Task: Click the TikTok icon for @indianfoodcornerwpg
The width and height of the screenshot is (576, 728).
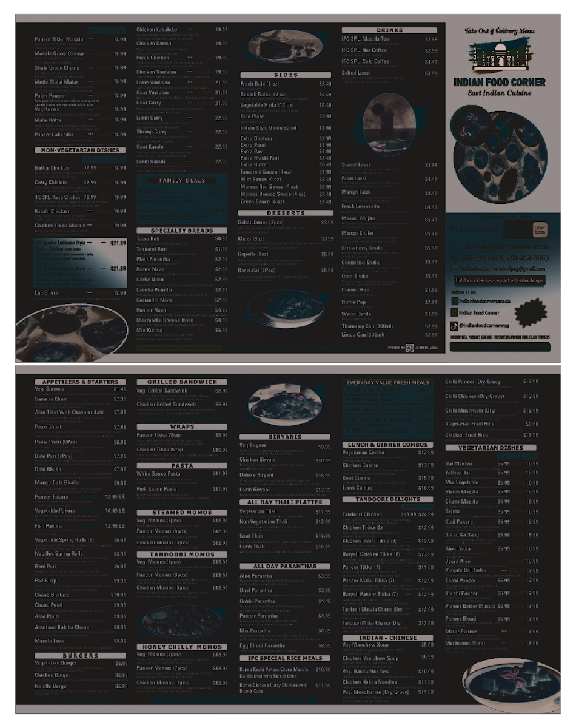Action: coord(454,326)
